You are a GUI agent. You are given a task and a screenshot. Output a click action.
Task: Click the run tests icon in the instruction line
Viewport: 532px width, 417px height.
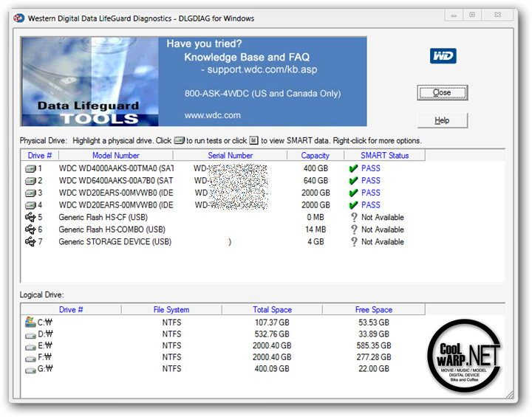179,140
